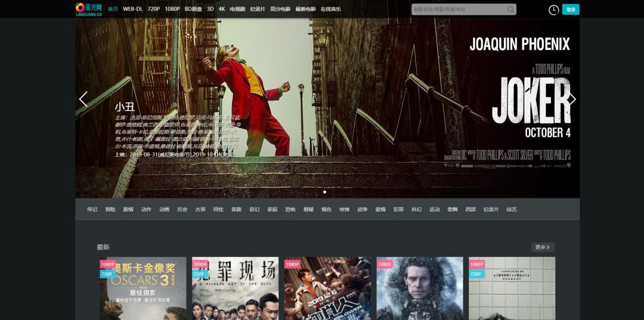The height and width of the screenshot is (320, 644).
Task: Open the 4K menu item
Action: click(x=222, y=9)
